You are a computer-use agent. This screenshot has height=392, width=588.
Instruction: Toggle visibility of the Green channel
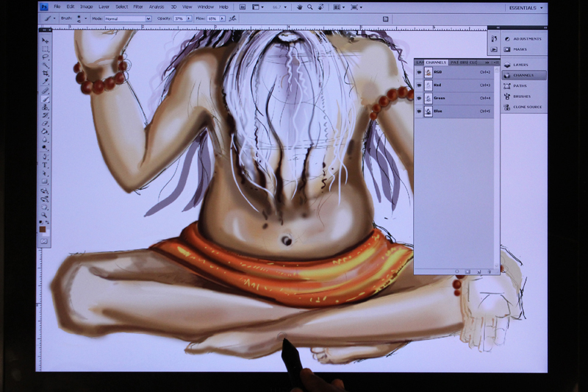[419, 98]
